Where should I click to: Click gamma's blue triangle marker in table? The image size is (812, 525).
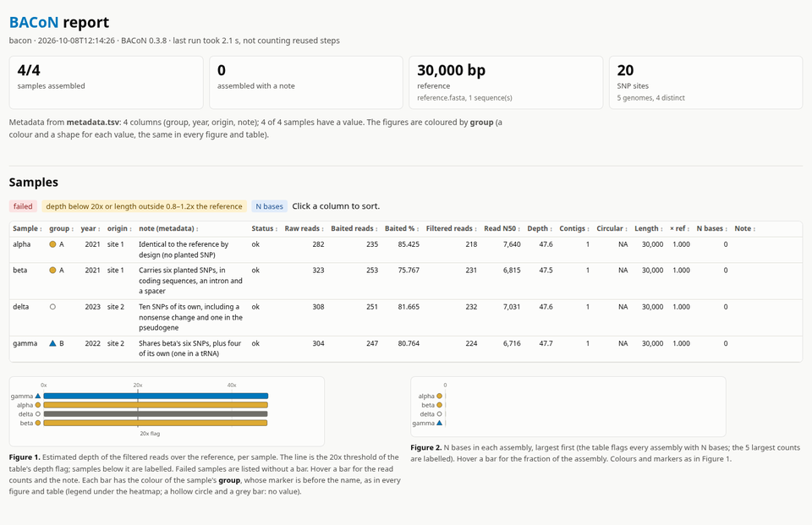52,343
